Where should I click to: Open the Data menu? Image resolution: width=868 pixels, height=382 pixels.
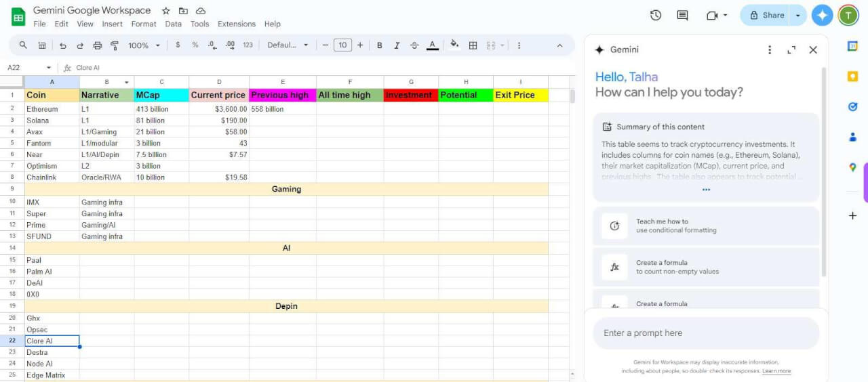[173, 24]
